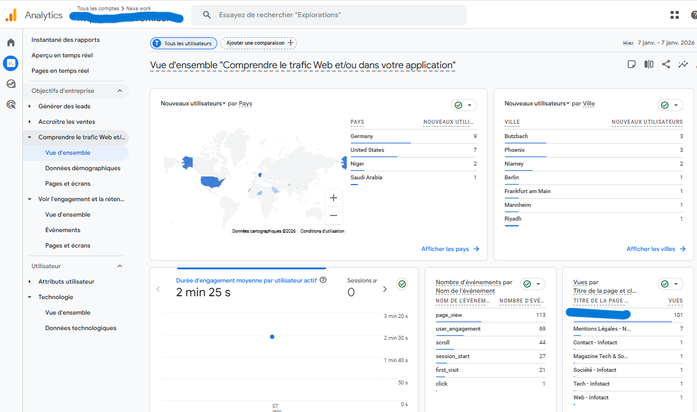Click the compare view icon in header
Screen dimensions: 697x412
pyautogui.click(x=648, y=65)
